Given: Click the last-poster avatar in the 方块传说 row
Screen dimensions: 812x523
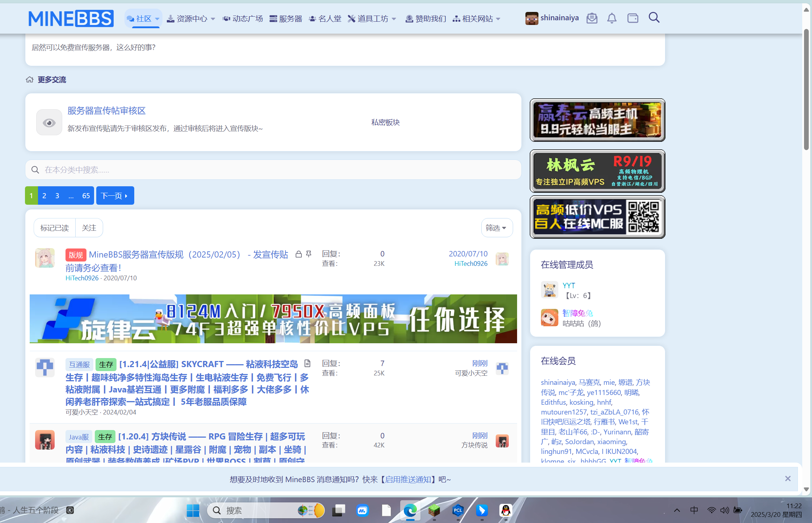Looking at the screenshot, I should [502, 441].
